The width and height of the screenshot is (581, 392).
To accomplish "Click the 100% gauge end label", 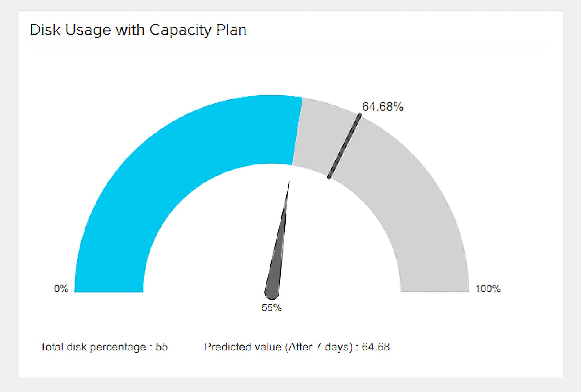I will (488, 289).
